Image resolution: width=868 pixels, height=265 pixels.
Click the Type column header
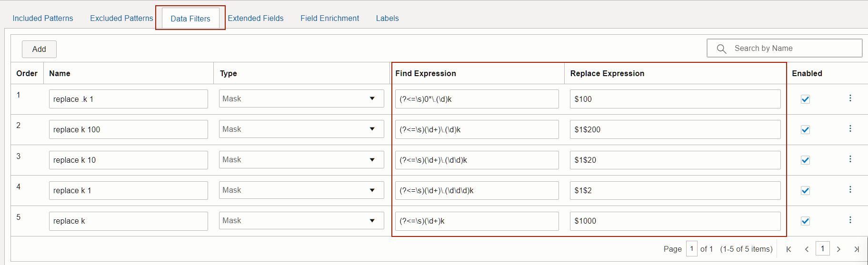pyautogui.click(x=229, y=73)
